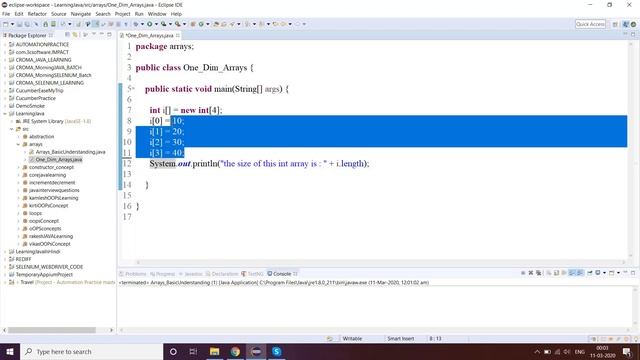Viewport: 640px width, 360px height.
Task: Click the Windows Start button
Action: coord(10,351)
